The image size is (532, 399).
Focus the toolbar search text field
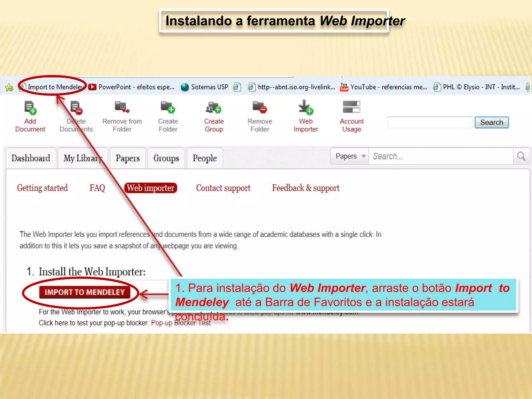[x=429, y=122]
